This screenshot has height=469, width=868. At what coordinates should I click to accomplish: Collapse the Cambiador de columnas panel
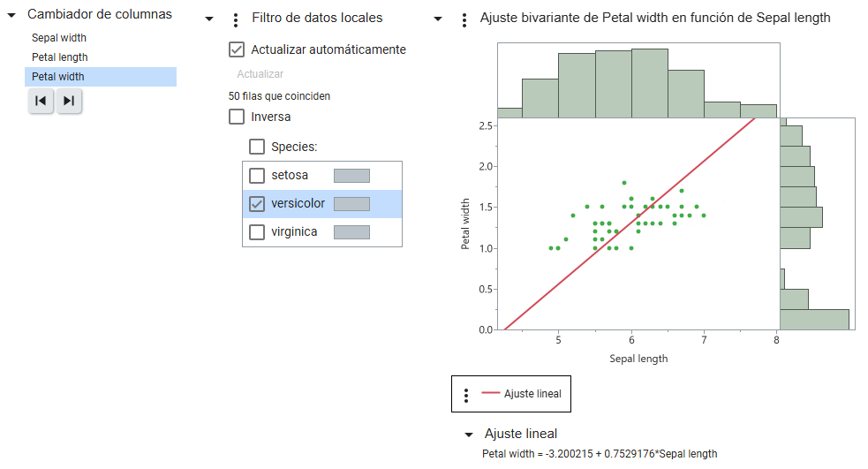[11, 15]
